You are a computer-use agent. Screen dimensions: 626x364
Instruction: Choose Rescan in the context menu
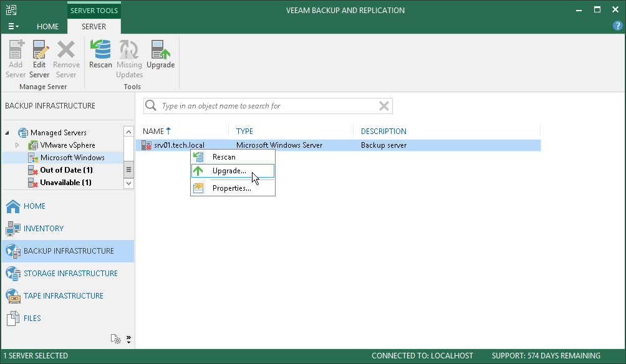(233, 157)
